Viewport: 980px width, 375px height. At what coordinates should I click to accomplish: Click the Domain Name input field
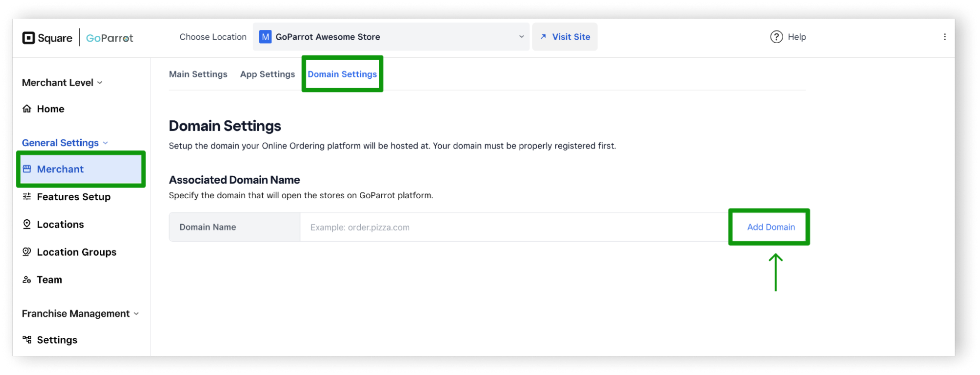point(514,227)
